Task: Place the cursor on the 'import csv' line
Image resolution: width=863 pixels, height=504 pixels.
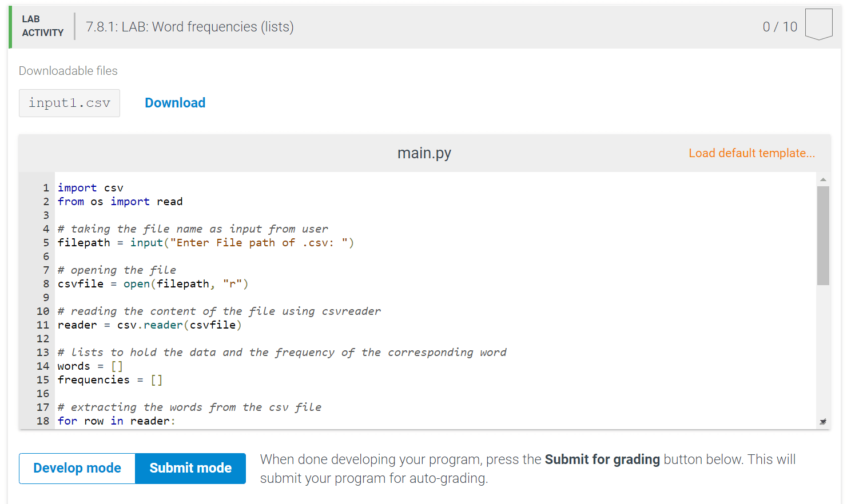Action: tap(90, 188)
